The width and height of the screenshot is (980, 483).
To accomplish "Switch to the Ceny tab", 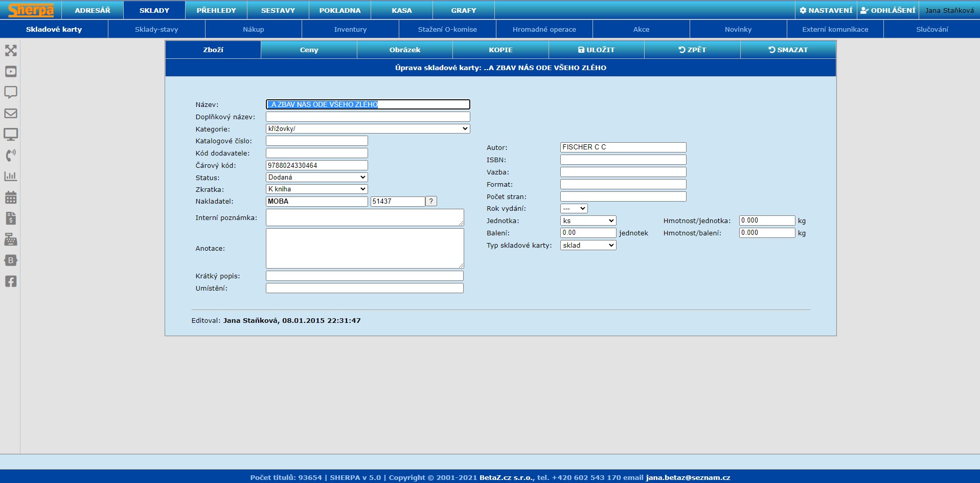I will point(309,50).
